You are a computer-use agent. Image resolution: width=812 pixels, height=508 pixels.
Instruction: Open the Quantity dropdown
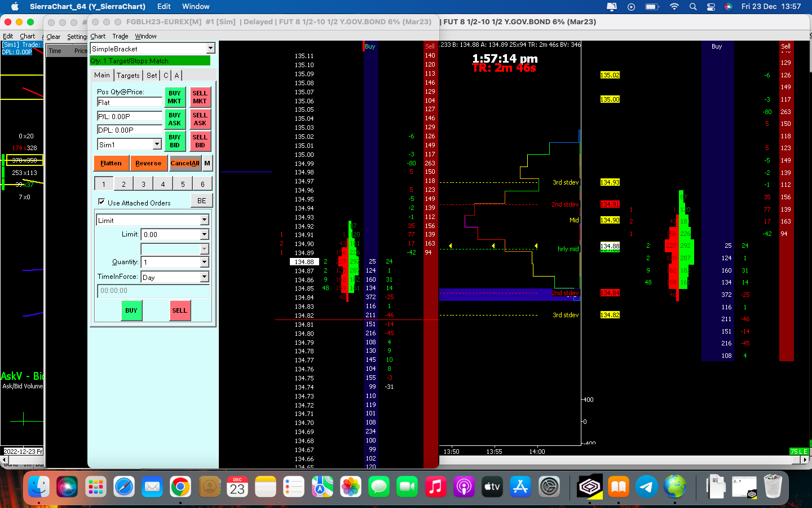coord(204,262)
